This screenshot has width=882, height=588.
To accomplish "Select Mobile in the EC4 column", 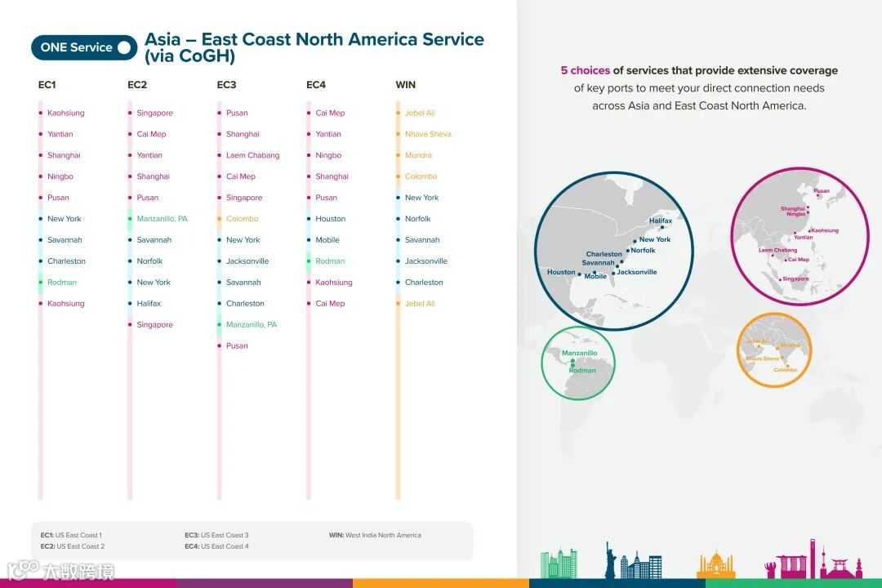I will coord(327,240).
